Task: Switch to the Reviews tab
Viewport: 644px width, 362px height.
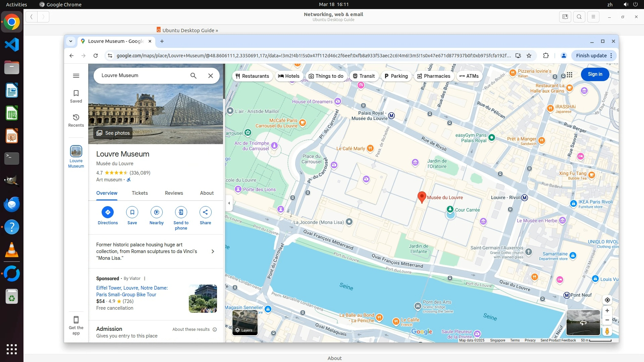Action: (x=174, y=193)
